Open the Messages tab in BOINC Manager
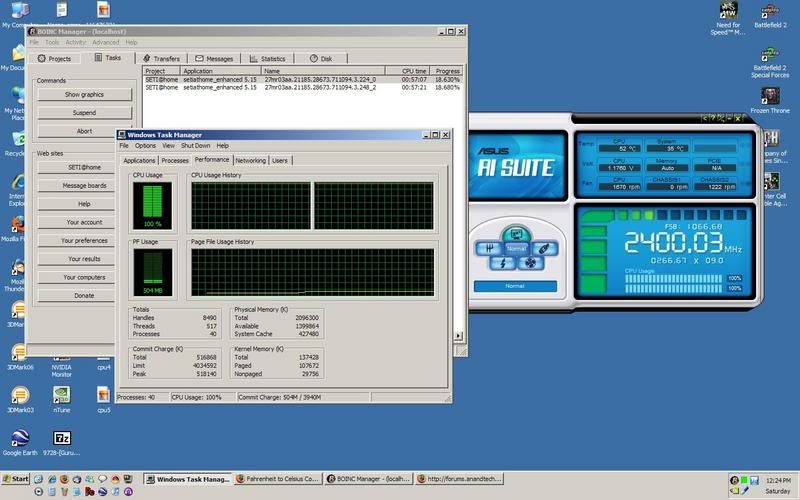Viewport: 800px width, 500px height. point(214,59)
